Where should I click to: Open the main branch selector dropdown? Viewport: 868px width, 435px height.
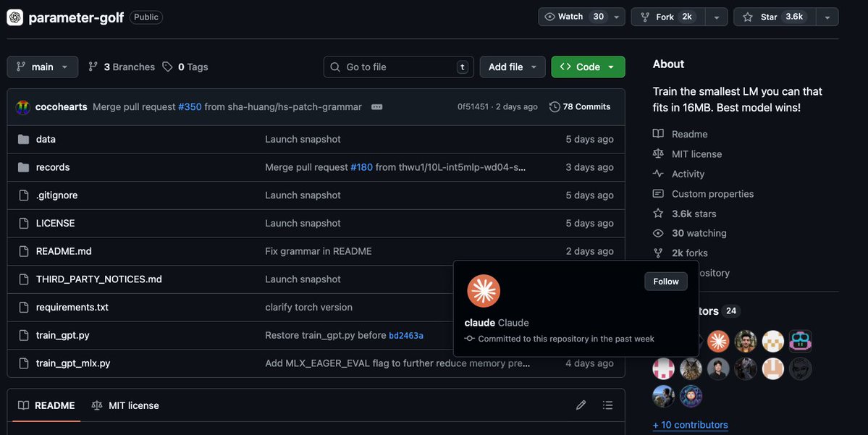[43, 67]
